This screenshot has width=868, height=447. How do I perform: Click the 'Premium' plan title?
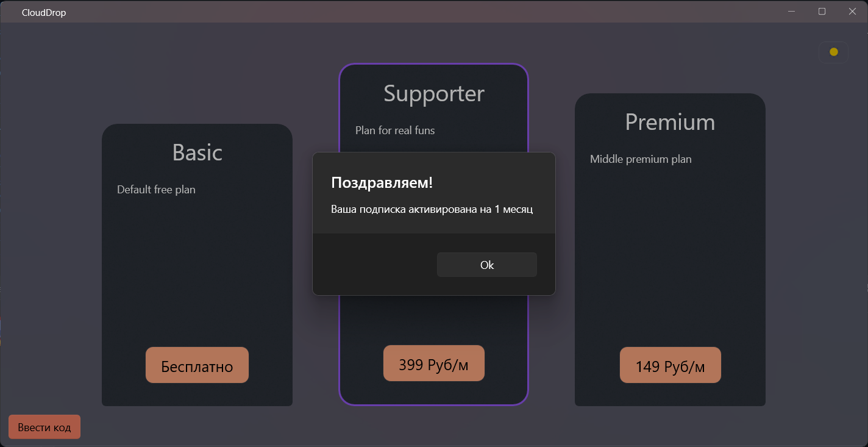point(670,122)
